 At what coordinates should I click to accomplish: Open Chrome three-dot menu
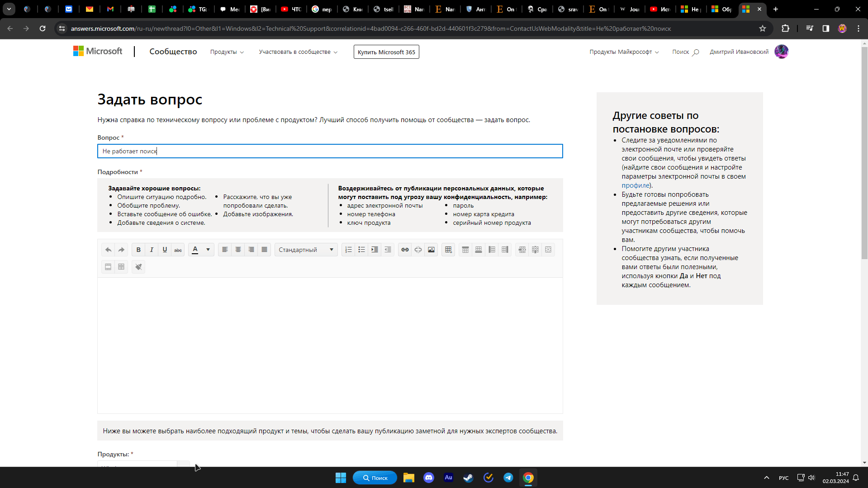pyautogui.click(x=859, y=28)
